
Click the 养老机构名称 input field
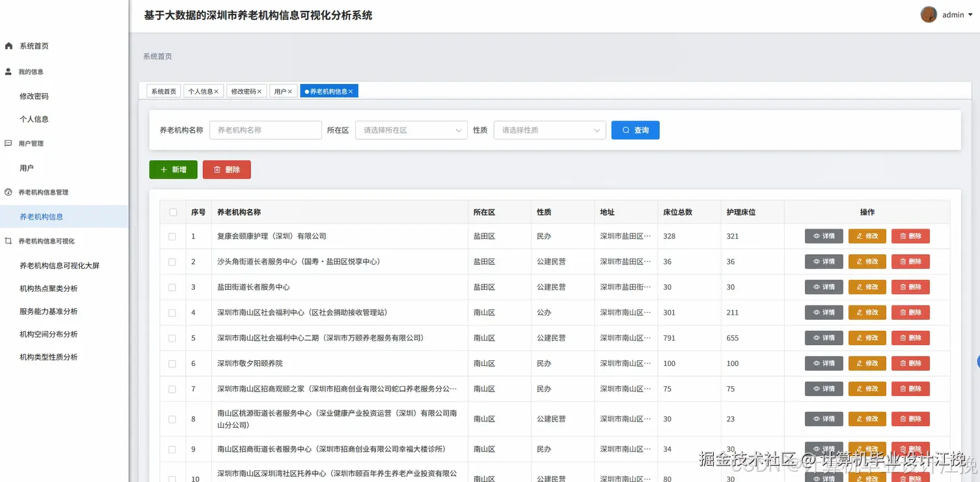point(265,130)
